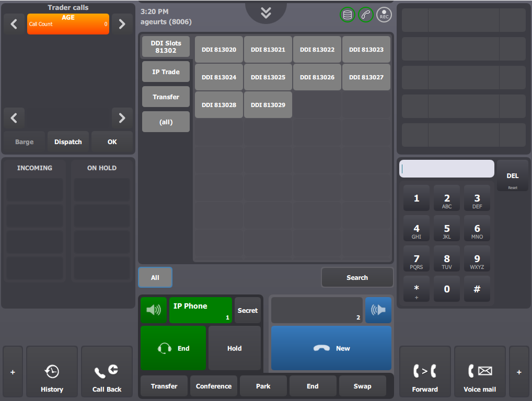Click the Search button
532x401 pixels.
[x=357, y=277]
